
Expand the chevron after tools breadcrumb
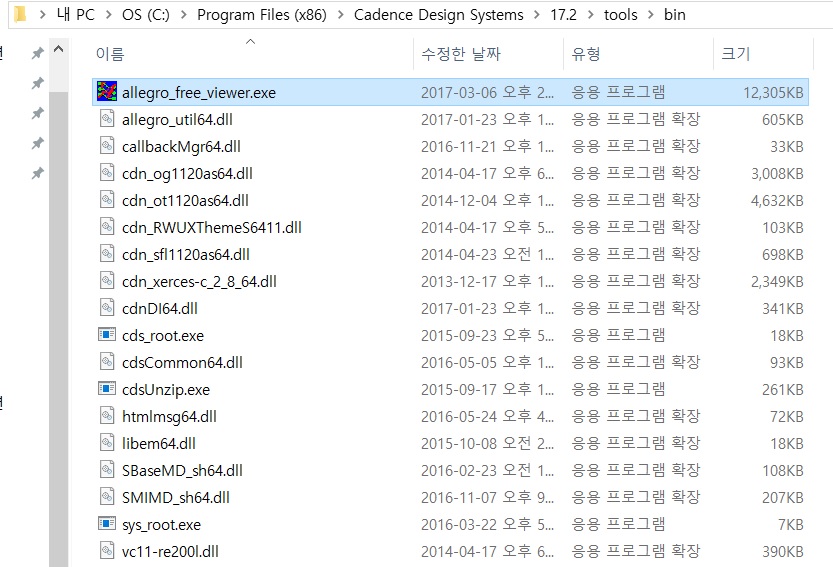point(651,15)
